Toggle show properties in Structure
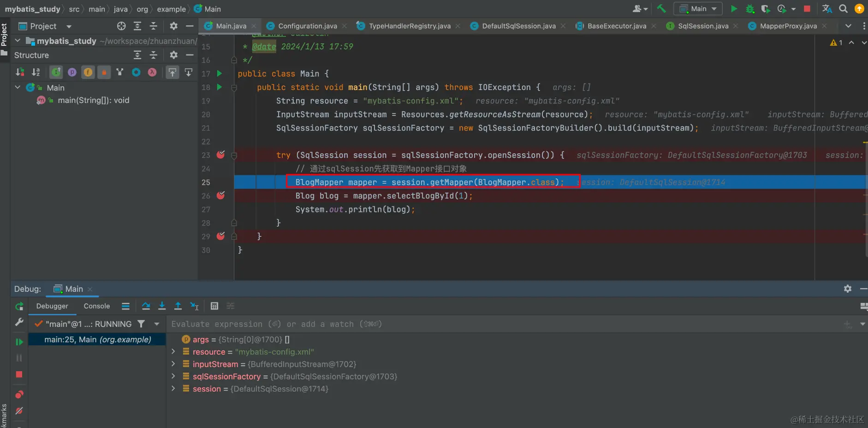Image resolution: width=868 pixels, height=428 pixels. [72, 72]
